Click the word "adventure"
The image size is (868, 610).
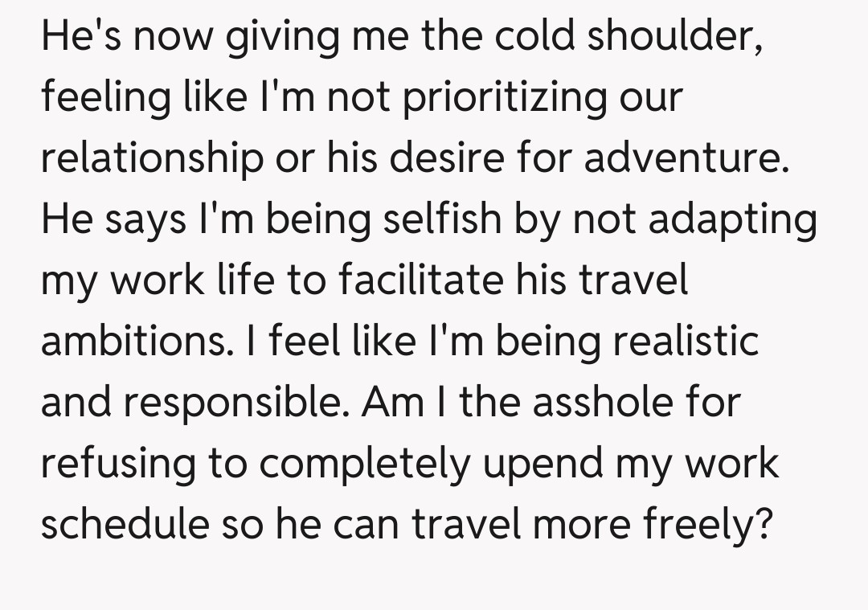pos(682,158)
